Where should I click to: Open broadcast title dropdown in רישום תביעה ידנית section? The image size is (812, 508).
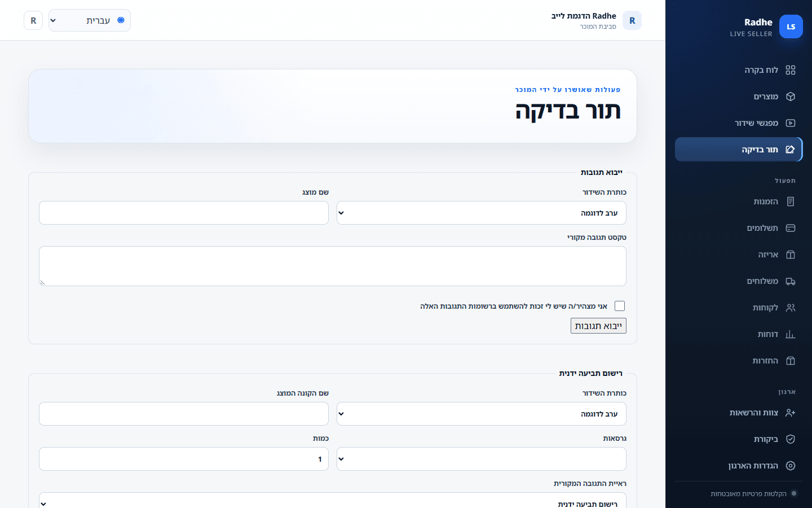482,414
